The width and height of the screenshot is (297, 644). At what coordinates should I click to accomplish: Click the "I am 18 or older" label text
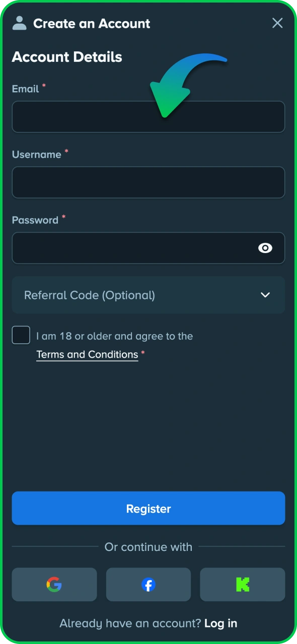114,336
